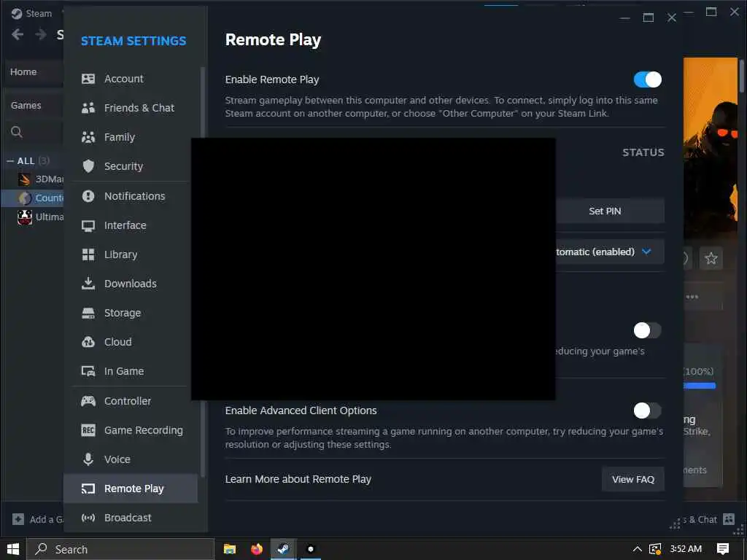Image resolution: width=747 pixels, height=560 pixels.
Task: Click the library search magnifier icon
Action: coord(17,132)
